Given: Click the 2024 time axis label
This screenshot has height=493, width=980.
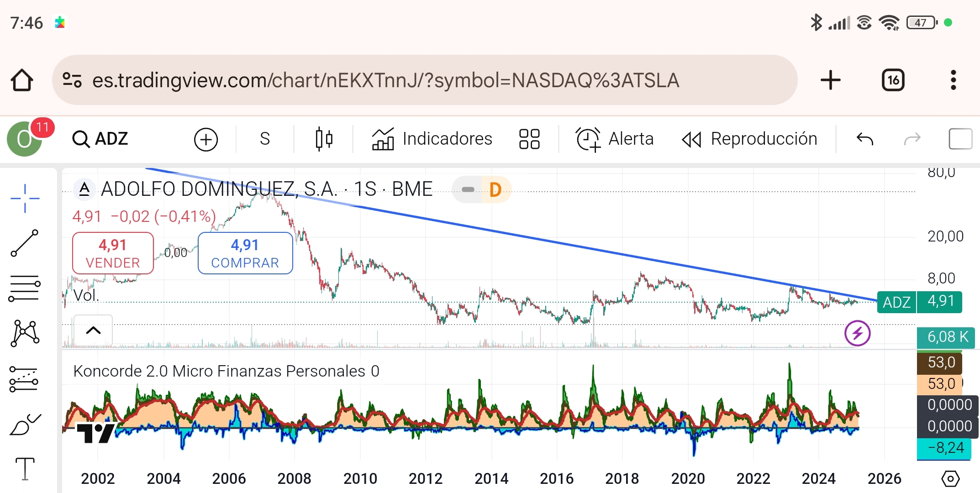Looking at the screenshot, I should [818, 478].
